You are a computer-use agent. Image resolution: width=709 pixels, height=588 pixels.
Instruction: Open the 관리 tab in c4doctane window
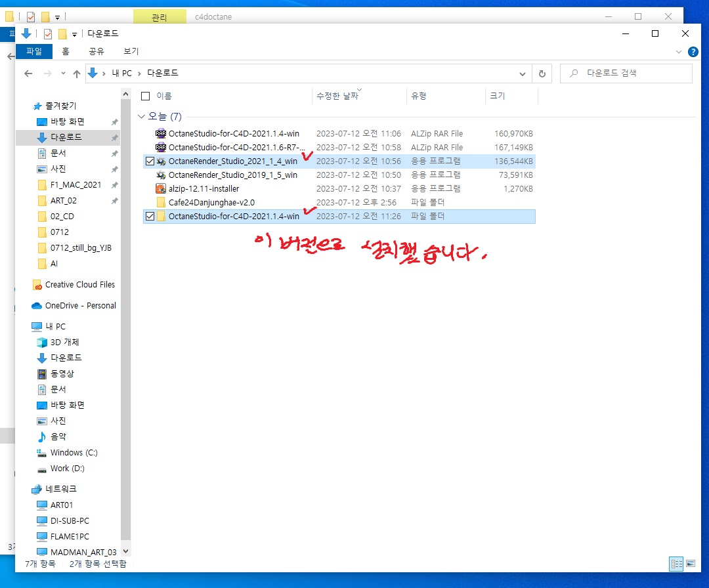coord(159,17)
